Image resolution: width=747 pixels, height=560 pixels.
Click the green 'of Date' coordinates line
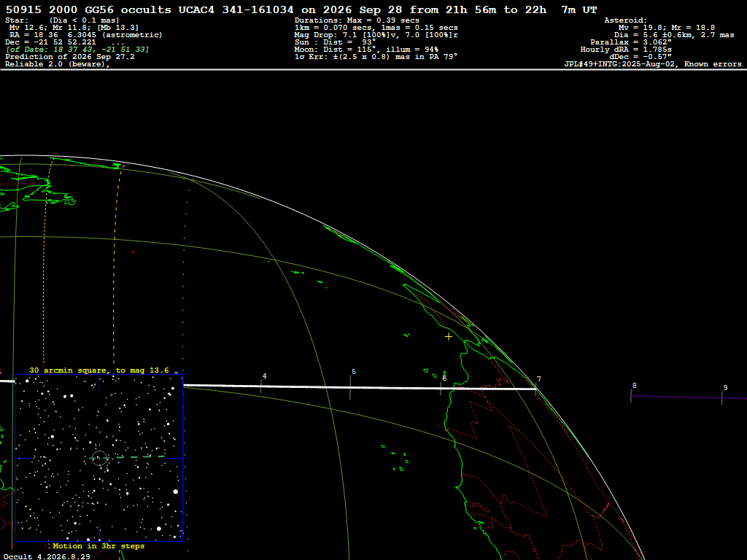click(x=77, y=50)
